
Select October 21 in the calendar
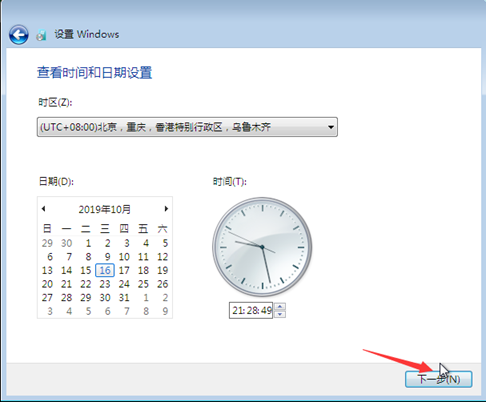pyautogui.click(x=66, y=284)
